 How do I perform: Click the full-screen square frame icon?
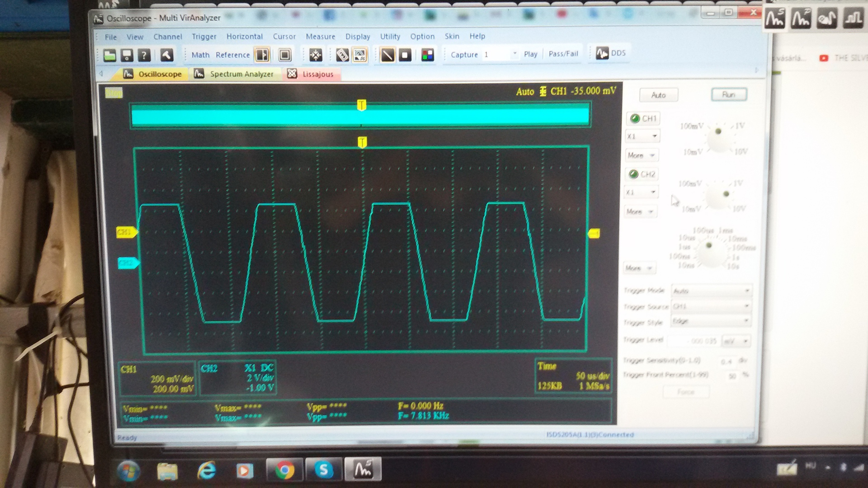click(x=285, y=55)
